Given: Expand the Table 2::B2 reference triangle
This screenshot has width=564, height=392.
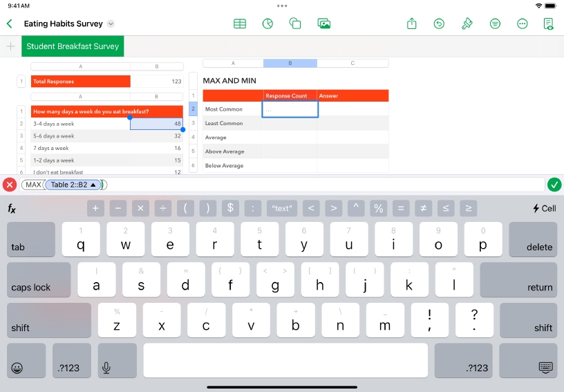Looking at the screenshot, I should point(93,185).
